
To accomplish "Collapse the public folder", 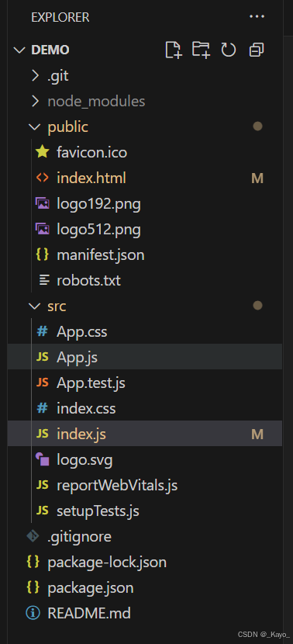I will (x=35, y=127).
